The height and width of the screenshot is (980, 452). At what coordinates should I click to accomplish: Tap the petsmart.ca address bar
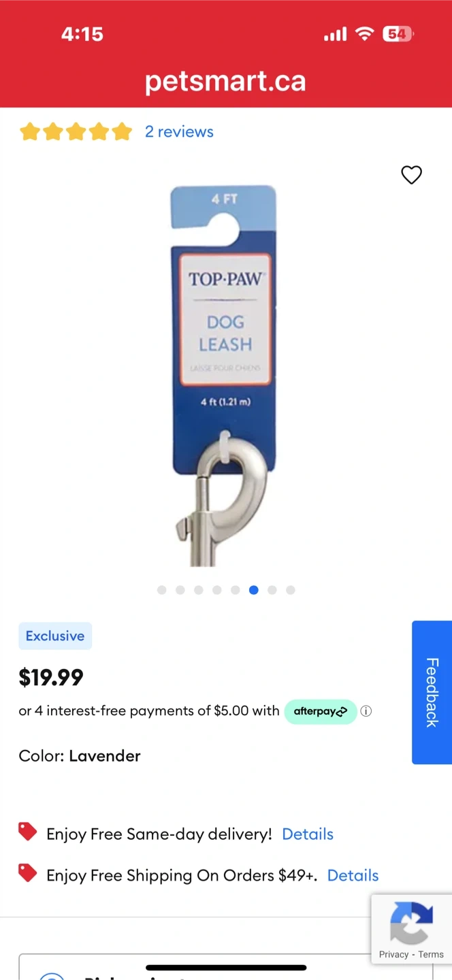click(x=225, y=82)
